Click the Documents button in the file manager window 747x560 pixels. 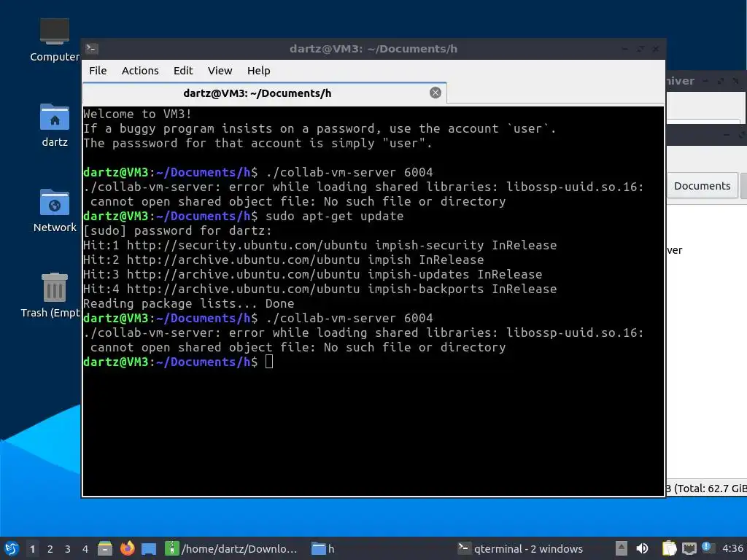703,186
